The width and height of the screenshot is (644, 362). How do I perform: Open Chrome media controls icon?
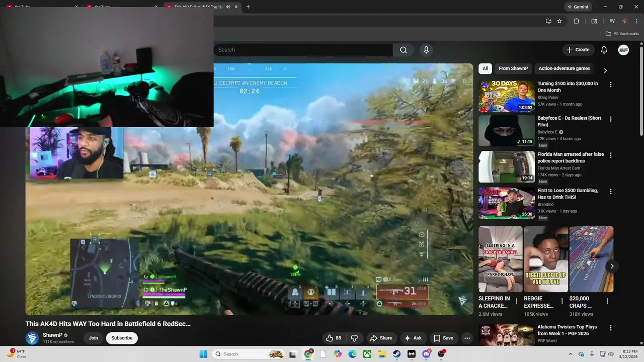click(612, 21)
